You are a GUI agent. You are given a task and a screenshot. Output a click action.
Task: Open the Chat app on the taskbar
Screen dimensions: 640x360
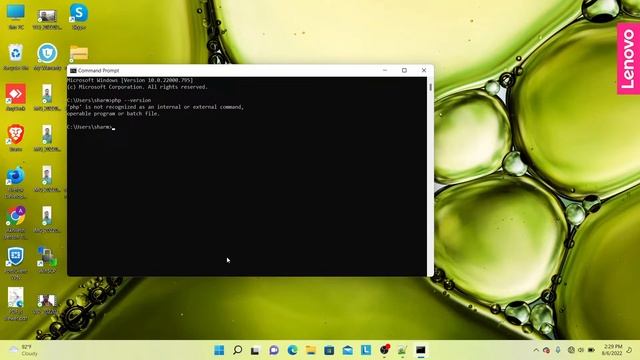click(x=274, y=350)
